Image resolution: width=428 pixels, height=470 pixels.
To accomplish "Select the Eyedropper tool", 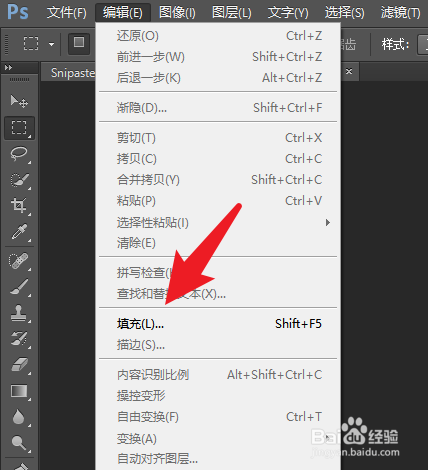I will click(19, 232).
